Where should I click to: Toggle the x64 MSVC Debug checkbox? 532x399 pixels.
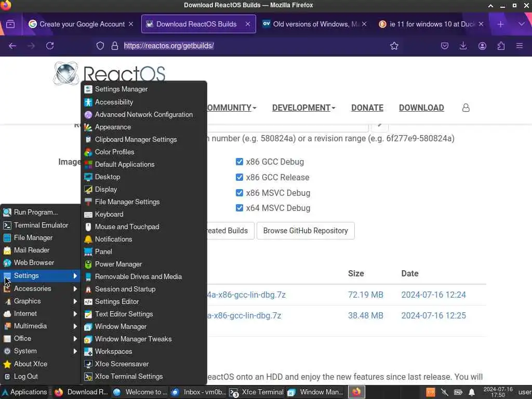tap(240, 208)
